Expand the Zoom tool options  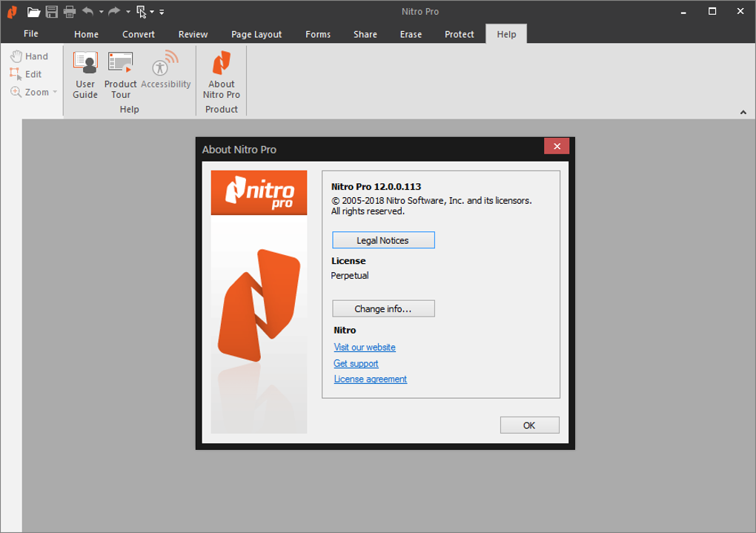[56, 91]
